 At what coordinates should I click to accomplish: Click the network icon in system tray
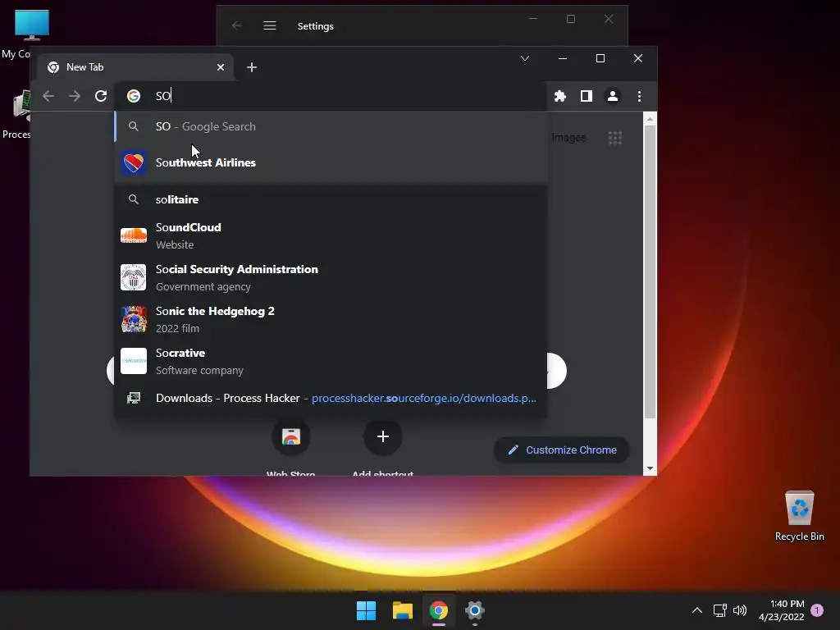click(x=720, y=610)
